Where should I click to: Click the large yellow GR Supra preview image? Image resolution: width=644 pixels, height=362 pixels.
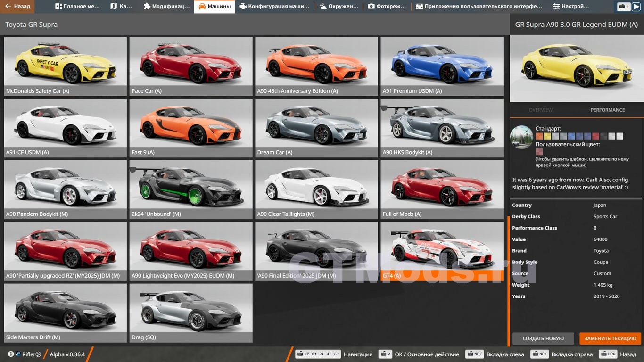click(x=577, y=69)
